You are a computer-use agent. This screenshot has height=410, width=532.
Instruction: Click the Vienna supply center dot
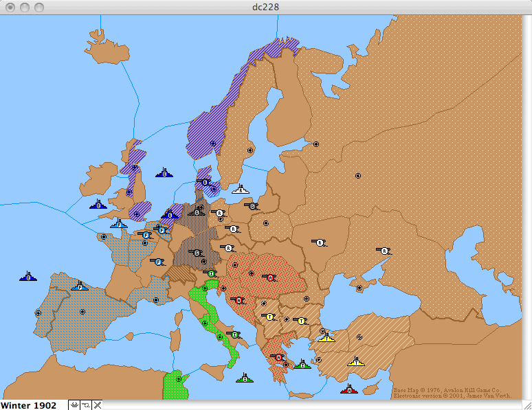pos(235,264)
